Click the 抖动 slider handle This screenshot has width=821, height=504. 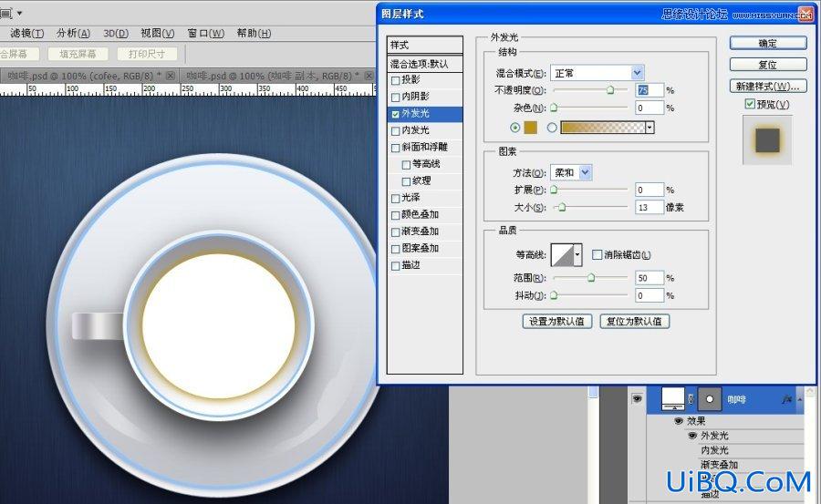554,295
